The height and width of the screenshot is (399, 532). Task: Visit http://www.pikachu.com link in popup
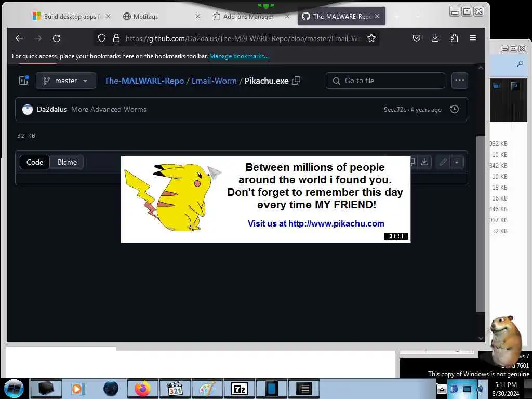[336, 223]
